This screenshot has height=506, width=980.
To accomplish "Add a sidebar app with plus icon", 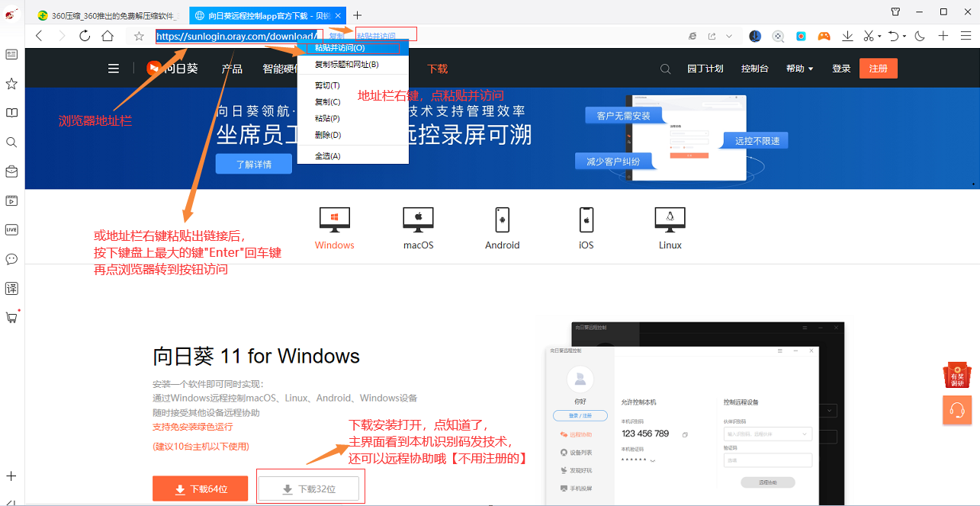I will [11, 476].
